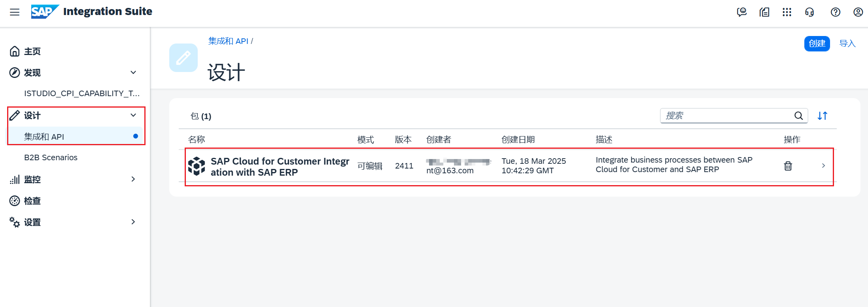Open SAP Cloud for Customer Integration package
The image size is (868, 307).
pos(280,167)
